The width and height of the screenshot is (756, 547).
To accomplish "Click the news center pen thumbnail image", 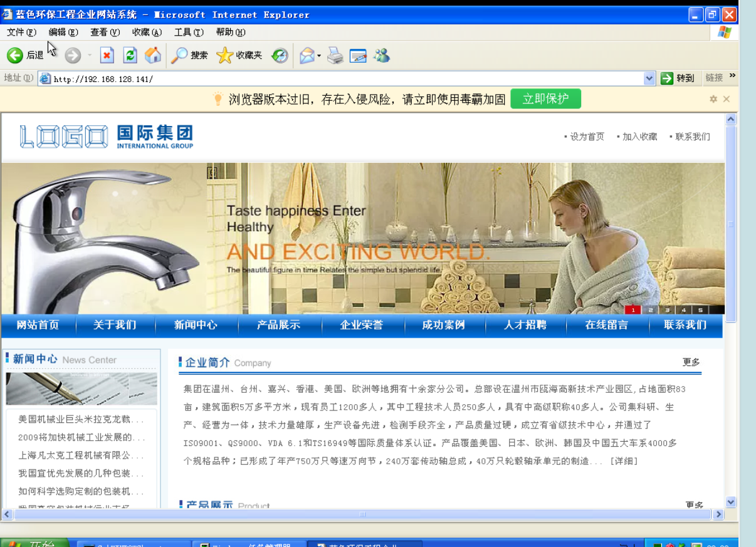I will click(81, 388).
